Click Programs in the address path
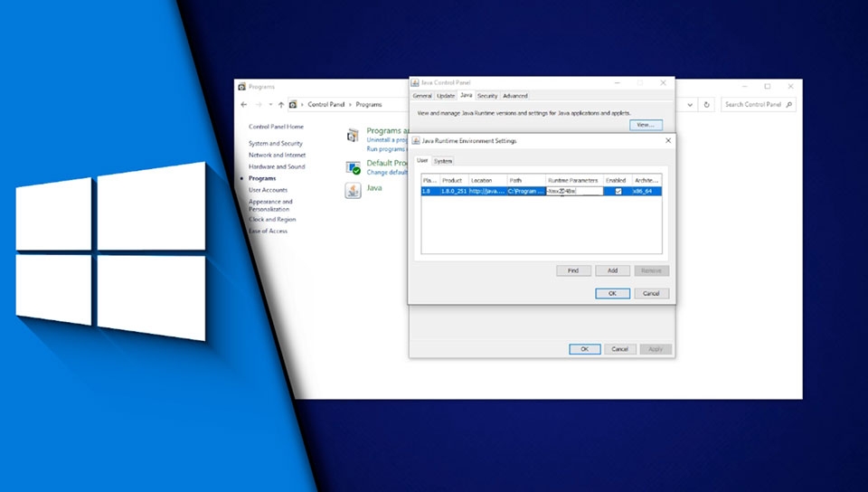This screenshot has width=868, height=492. pyautogui.click(x=369, y=104)
